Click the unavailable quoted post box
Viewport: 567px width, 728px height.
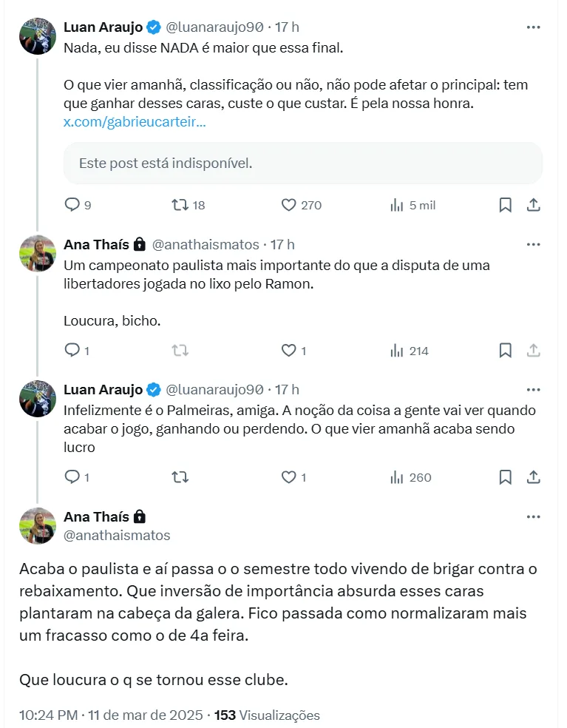coord(302,163)
